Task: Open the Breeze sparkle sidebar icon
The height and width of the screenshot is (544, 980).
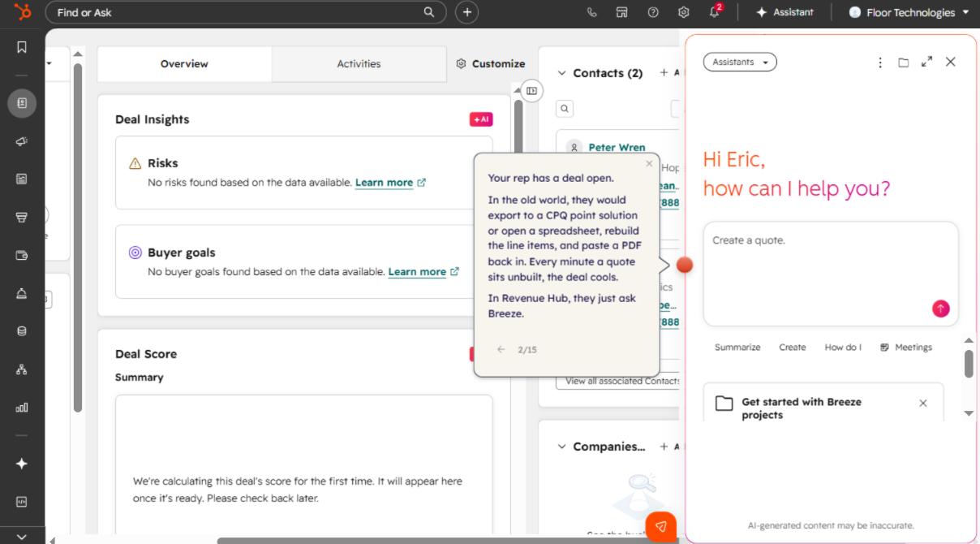Action: click(x=22, y=464)
